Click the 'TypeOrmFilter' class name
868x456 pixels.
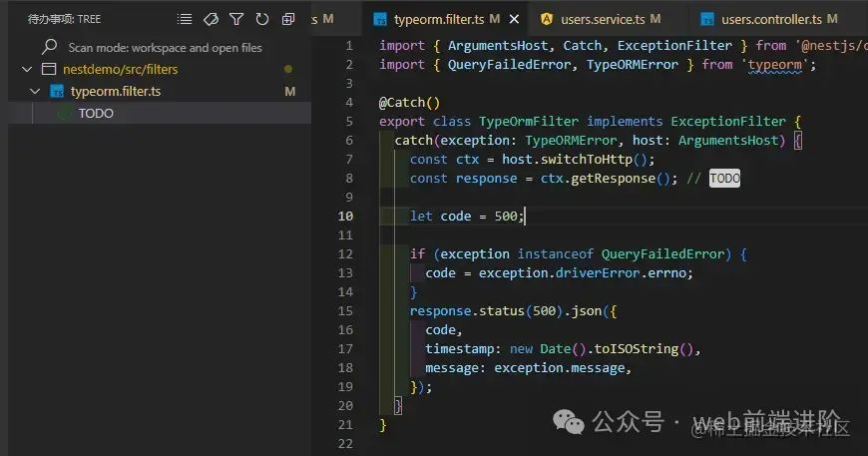(529, 121)
